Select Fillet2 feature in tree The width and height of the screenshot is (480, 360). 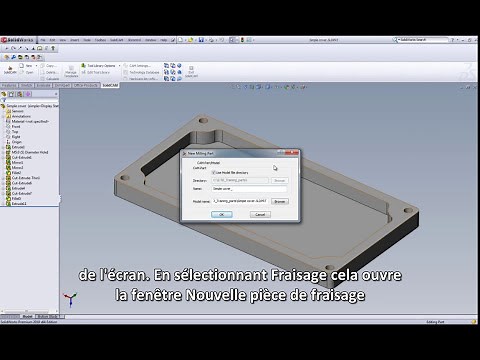click(x=14, y=173)
